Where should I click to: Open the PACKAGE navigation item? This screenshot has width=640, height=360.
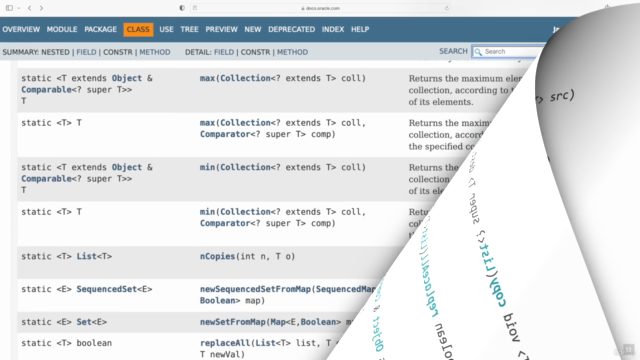pyautogui.click(x=100, y=29)
